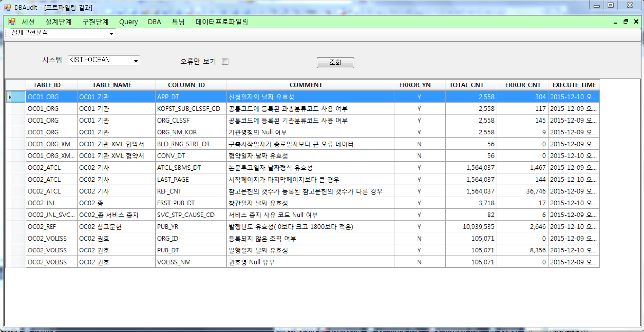The width and height of the screenshot is (644, 332).
Task: Click the 10,939,535 total count cell
Action: coord(471,227)
